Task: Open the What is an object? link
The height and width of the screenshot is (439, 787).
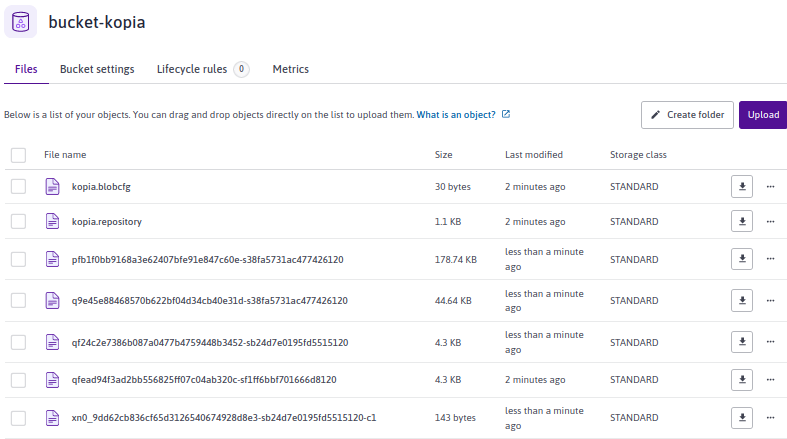Action: [456, 115]
